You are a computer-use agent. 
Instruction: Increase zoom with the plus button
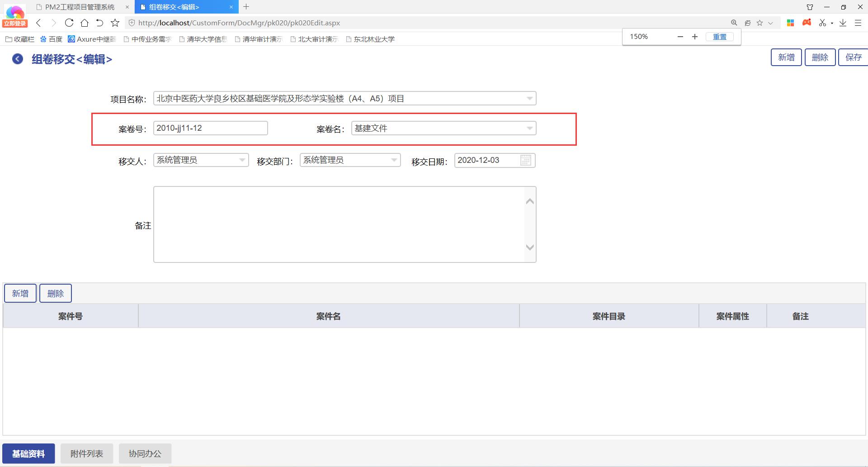point(695,37)
